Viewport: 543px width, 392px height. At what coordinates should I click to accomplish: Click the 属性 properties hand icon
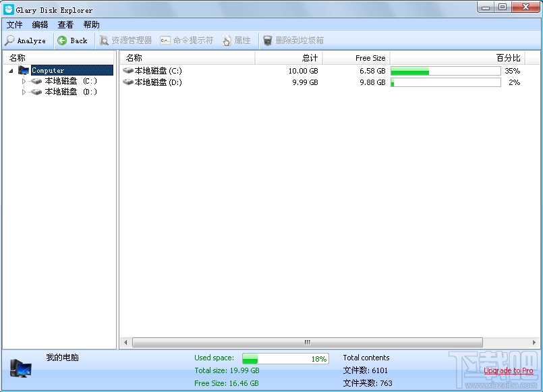pos(227,40)
